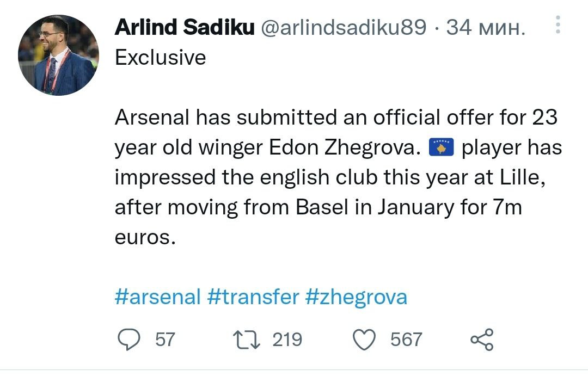The height and width of the screenshot is (376, 588).
Task: Open the share icon options
Action: 482,340
